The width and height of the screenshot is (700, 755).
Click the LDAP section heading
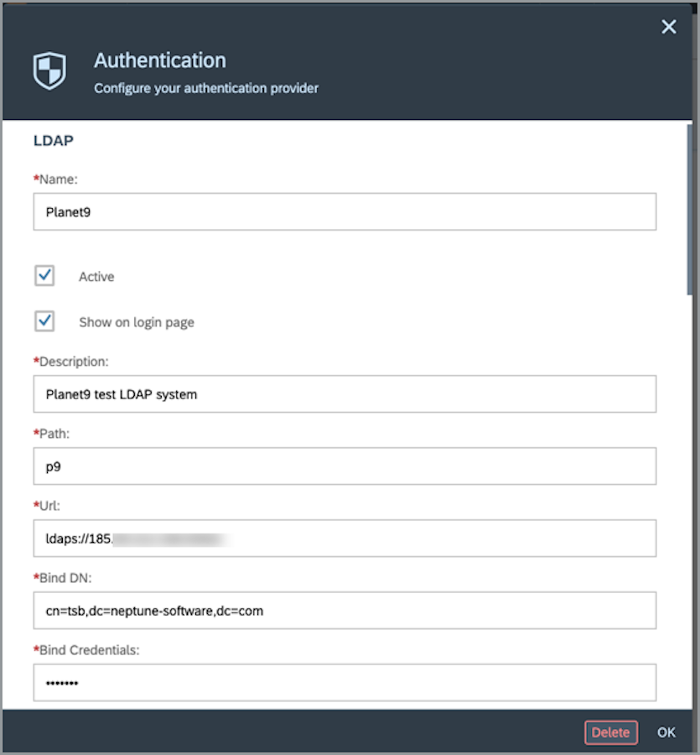(53, 141)
